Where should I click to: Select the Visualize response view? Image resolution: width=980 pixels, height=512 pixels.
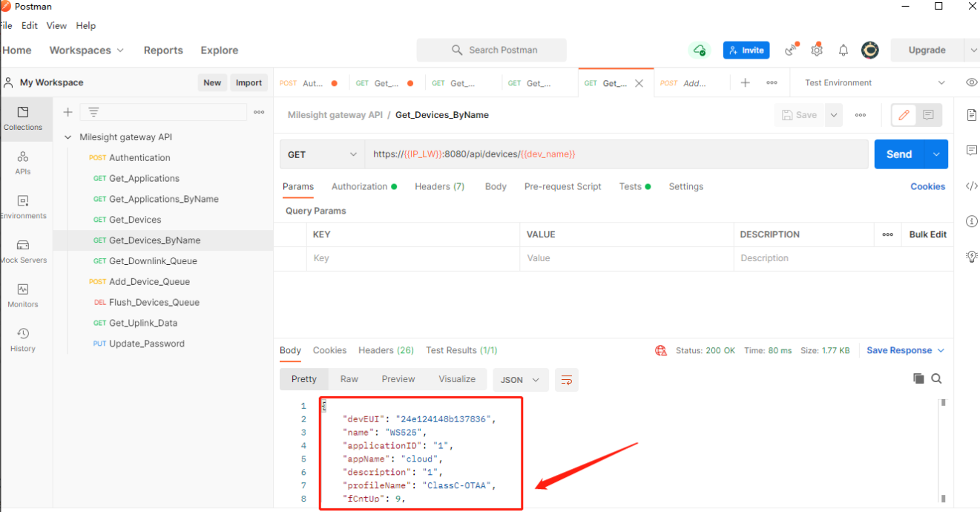point(457,379)
